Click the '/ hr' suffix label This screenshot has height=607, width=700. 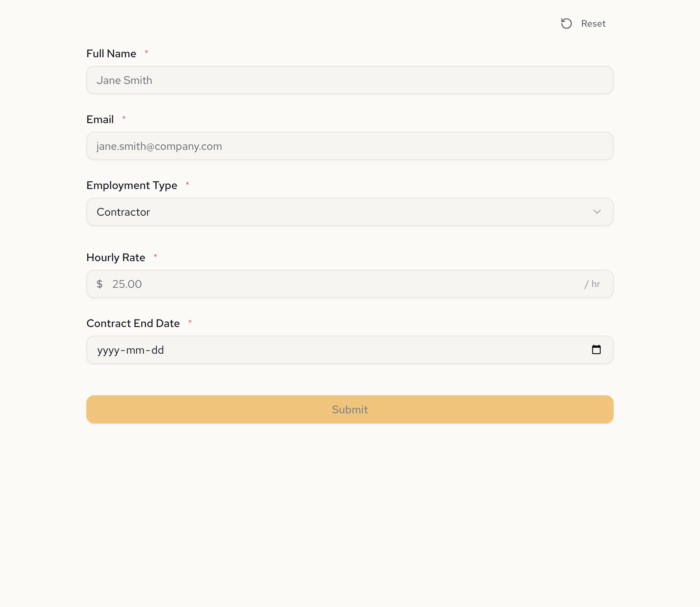(592, 284)
